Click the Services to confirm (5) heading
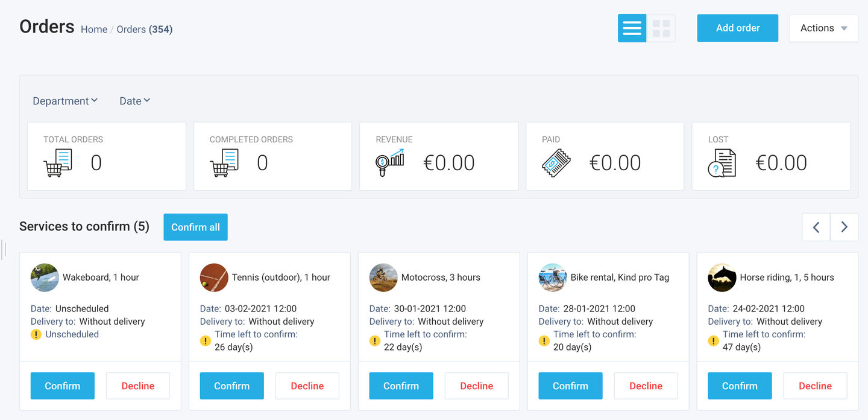The width and height of the screenshot is (868, 420). point(84,226)
